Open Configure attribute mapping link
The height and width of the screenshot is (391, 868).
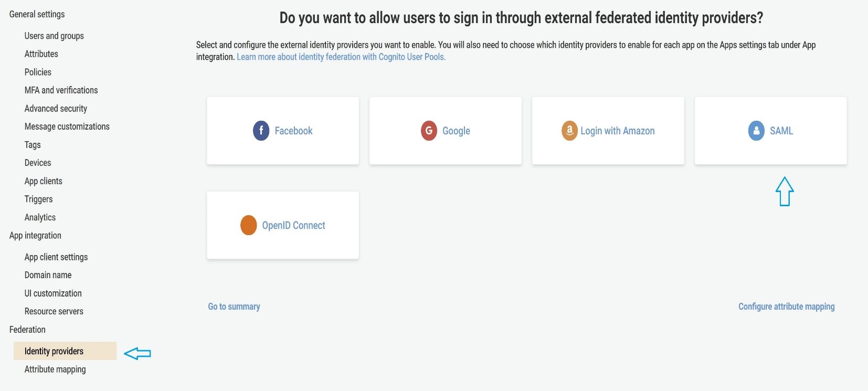[786, 307]
